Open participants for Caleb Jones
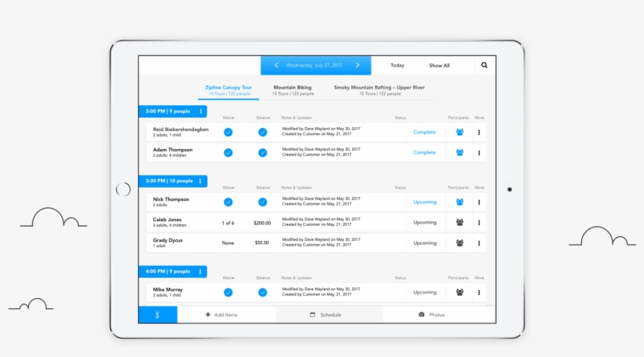644x357 pixels. coord(459,222)
